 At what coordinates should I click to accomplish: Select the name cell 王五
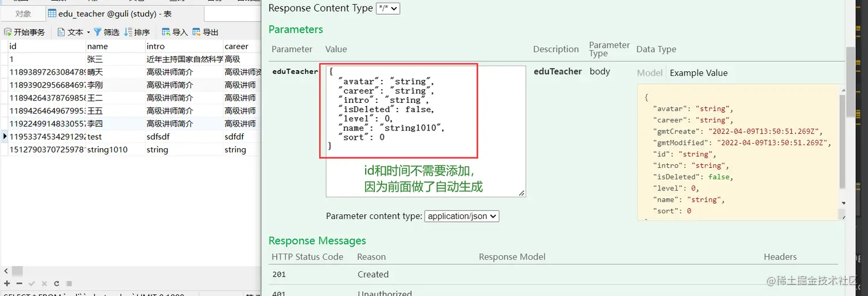click(115, 111)
